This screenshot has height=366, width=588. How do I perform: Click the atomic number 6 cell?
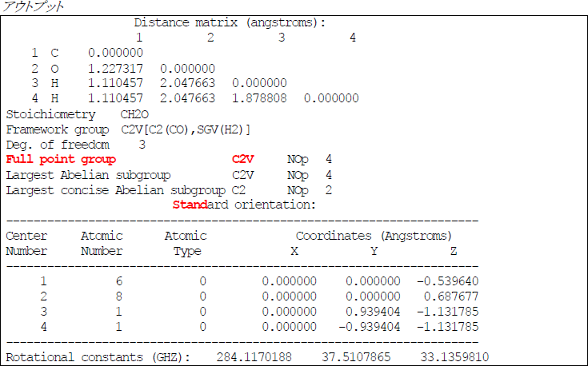pyautogui.click(x=119, y=281)
